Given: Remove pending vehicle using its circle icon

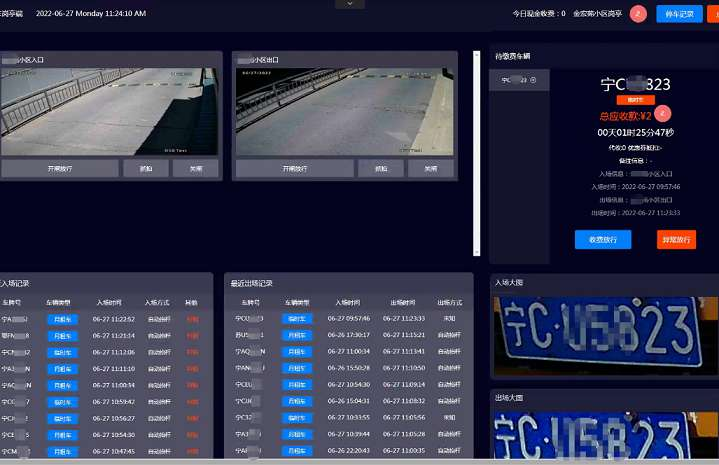Looking at the screenshot, I should (x=533, y=80).
